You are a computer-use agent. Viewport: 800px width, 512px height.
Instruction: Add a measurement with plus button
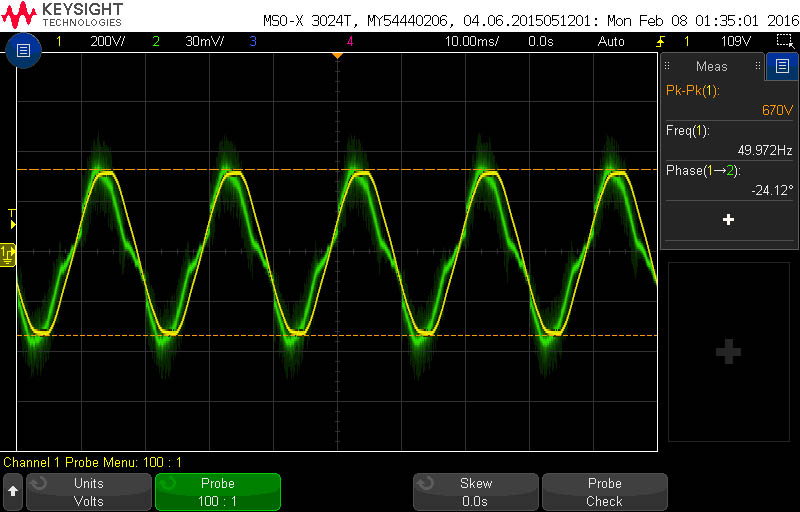click(x=729, y=220)
